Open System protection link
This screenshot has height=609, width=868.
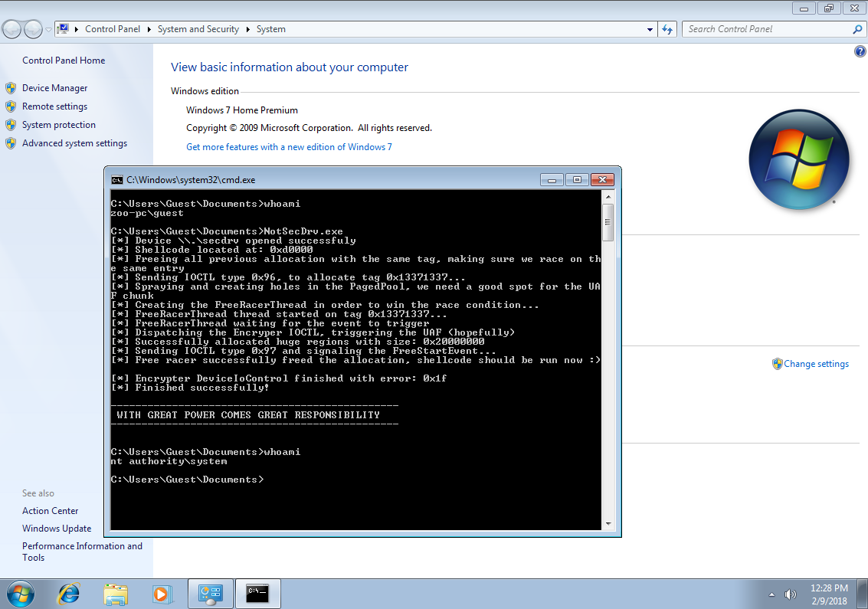(59, 125)
